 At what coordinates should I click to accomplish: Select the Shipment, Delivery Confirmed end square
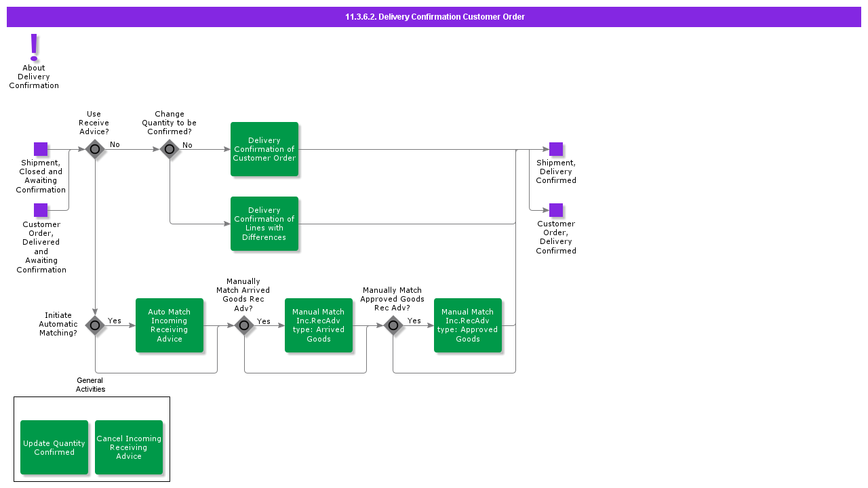tap(556, 149)
